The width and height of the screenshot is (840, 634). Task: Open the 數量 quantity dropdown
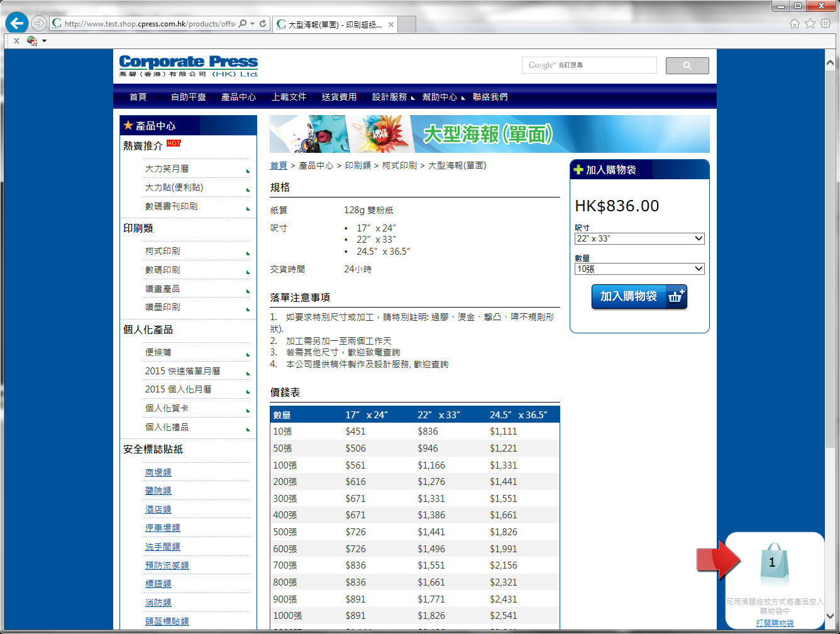coord(639,269)
